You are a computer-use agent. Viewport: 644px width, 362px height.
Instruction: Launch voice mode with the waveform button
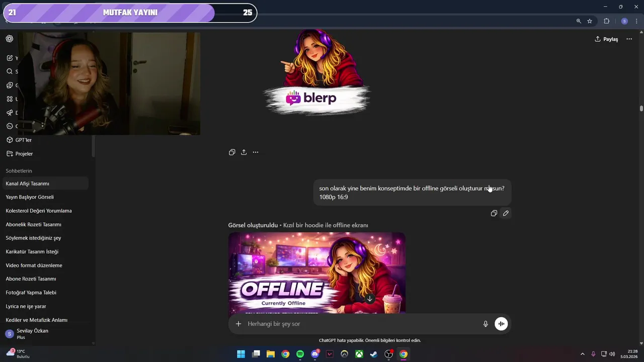pyautogui.click(x=501, y=324)
